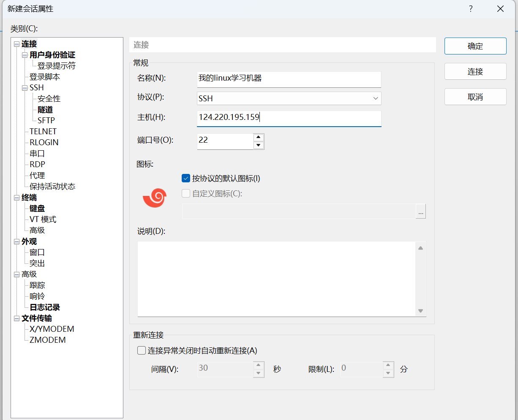Select 跟踪 in the category tree

coord(37,285)
